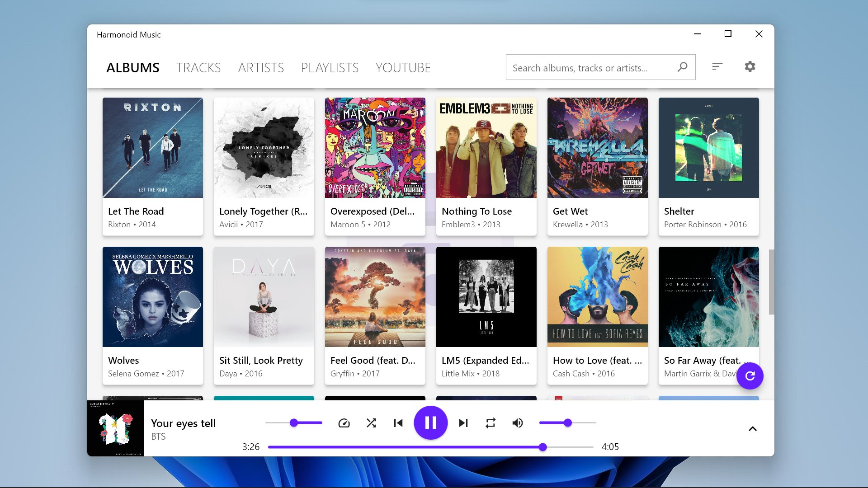Click the 3:26 elapsed time label
This screenshot has height=488, width=868.
tap(251, 447)
